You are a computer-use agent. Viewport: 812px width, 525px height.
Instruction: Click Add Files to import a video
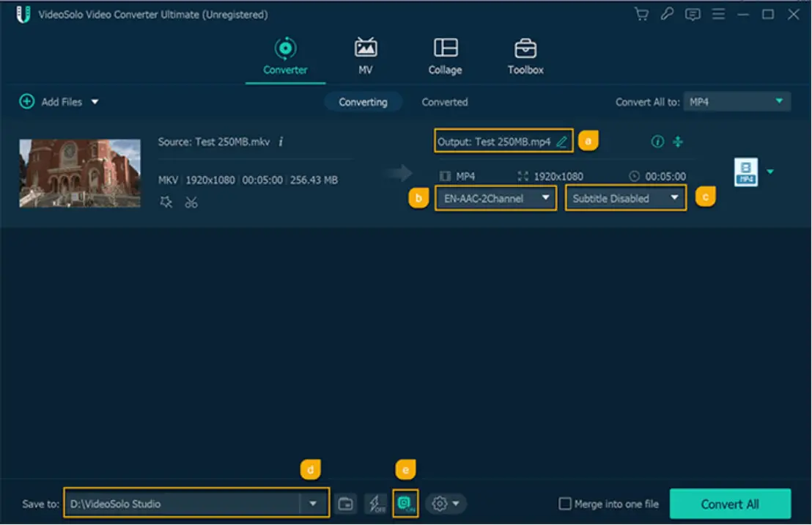(51, 101)
